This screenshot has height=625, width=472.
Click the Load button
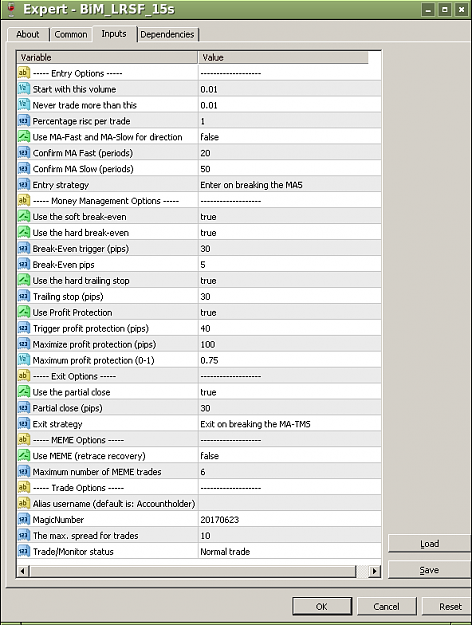[x=430, y=544]
